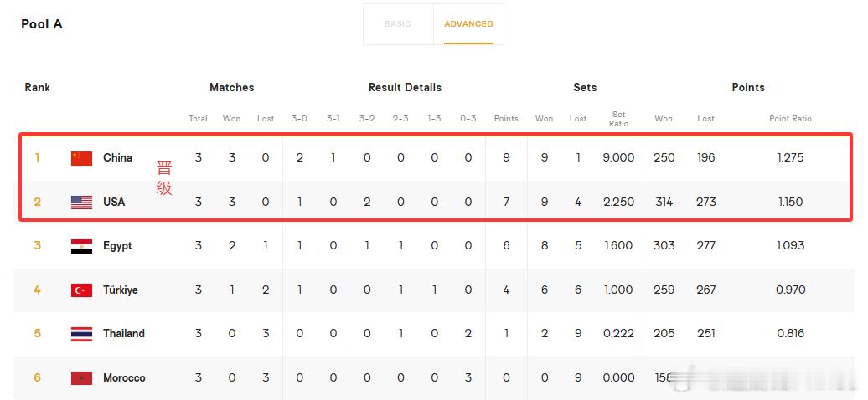Switch to the BASIC tab
The height and width of the screenshot is (400, 868).
pos(398,24)
